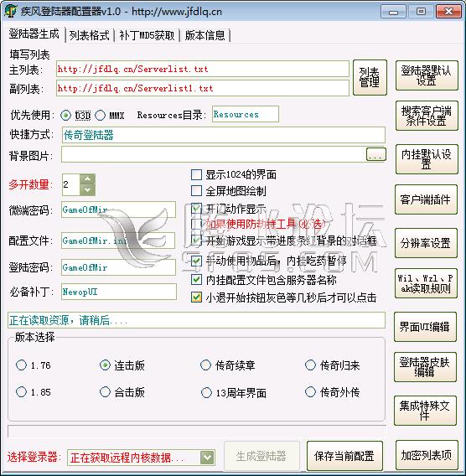Select 传奇外传 radio button
Image resolution: width=466 pixels, height=476 pixels.
(x=310, y=392)
